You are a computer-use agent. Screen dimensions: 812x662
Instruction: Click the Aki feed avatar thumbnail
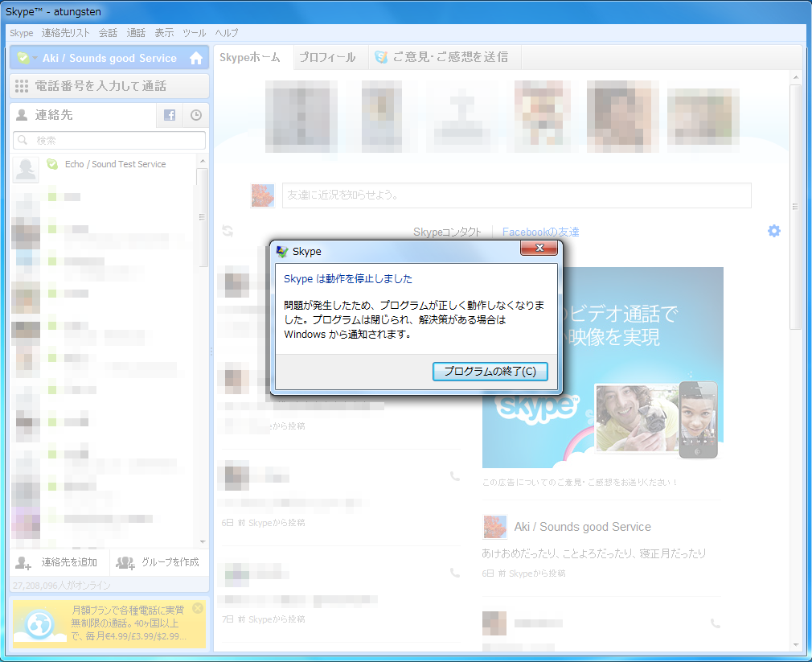[x=494, y=527]
